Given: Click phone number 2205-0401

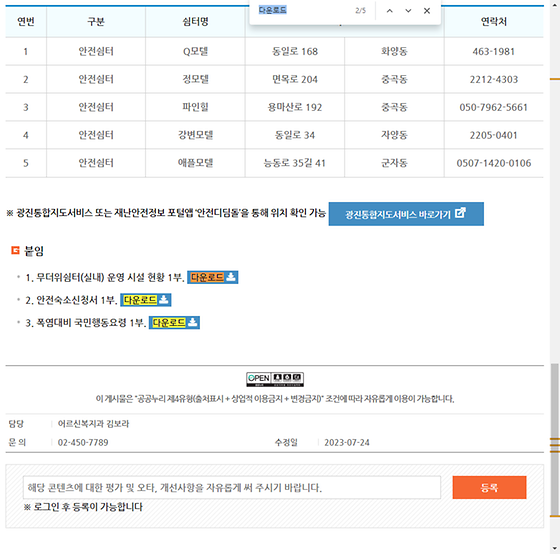Looking at the screenshot, I should [494, 135].
